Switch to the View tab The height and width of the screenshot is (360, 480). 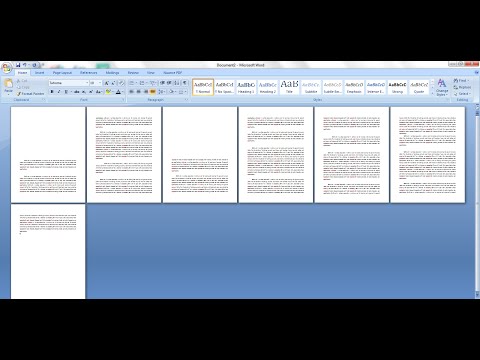pos(151,72)
